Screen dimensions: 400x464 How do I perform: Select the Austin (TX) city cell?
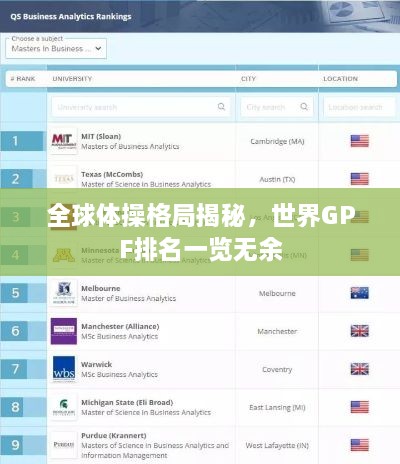(x=277, y=179)
